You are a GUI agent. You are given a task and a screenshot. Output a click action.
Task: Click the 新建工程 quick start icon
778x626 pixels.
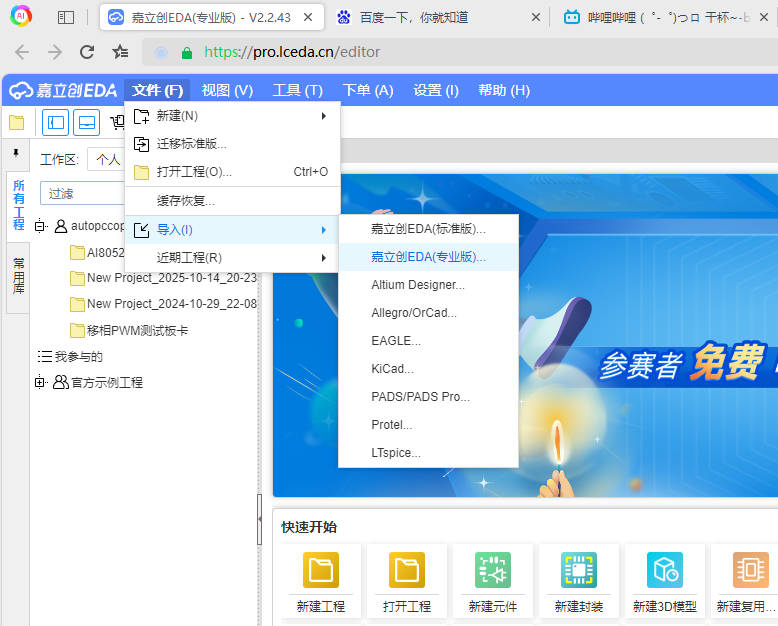pos(321,569)
